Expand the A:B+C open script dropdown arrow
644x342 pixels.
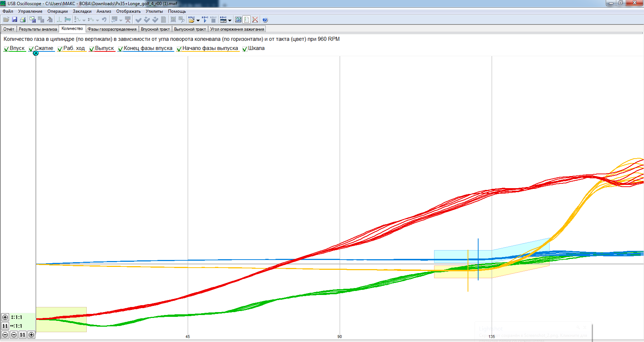click(198, 20)
